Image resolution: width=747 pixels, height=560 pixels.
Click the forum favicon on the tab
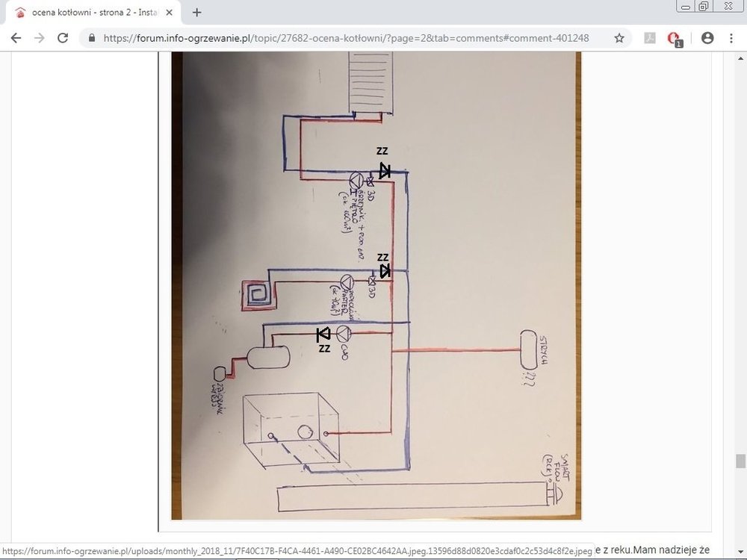[x=21, y=13]
